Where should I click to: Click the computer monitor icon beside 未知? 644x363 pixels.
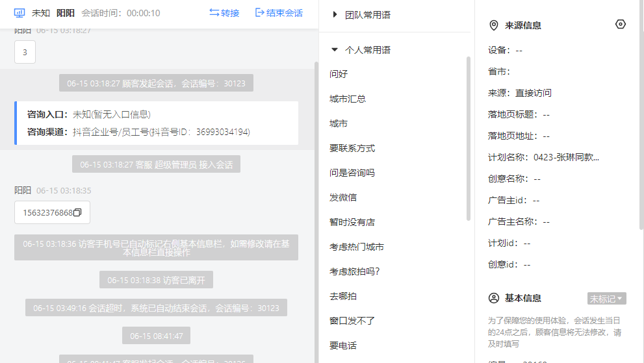pyautogui.click(x=19, y=13)
